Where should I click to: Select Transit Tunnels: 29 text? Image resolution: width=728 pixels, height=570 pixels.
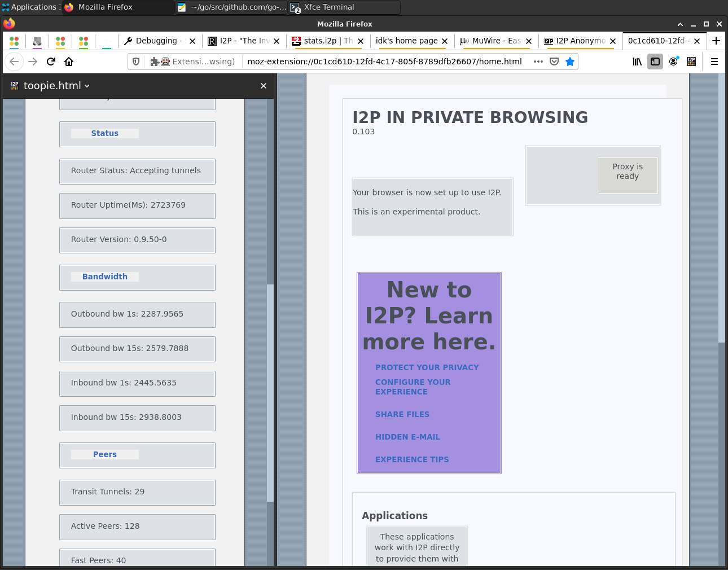108,492
